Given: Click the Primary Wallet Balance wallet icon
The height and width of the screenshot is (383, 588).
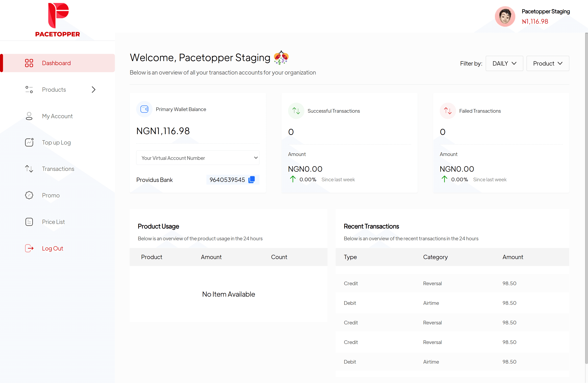Looking at the screenshot, I should pos(144,109).
